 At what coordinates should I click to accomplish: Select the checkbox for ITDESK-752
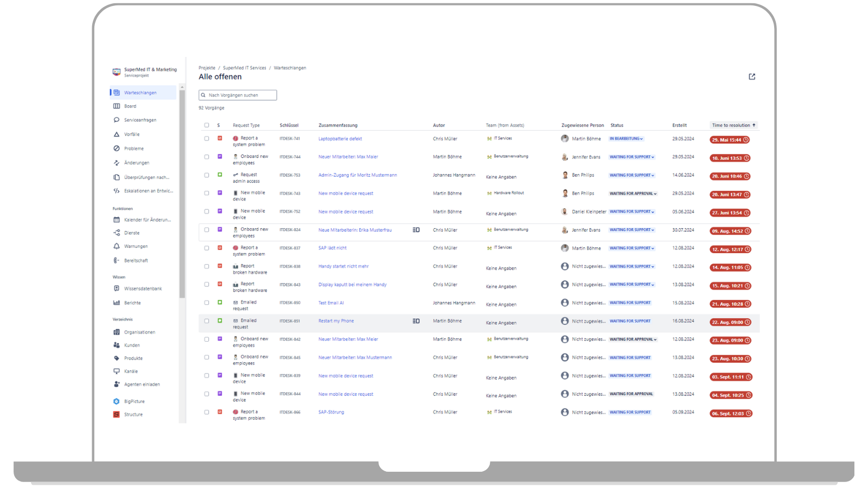[x=207, y=211]
